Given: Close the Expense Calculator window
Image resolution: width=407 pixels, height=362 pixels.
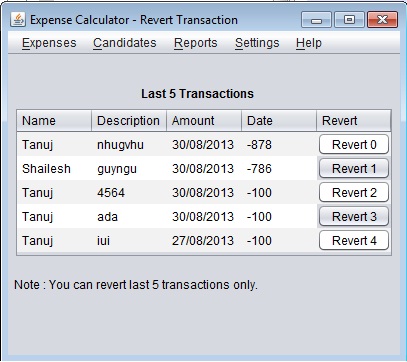Looking at the screenshot, I should click(x=382, y=20).
